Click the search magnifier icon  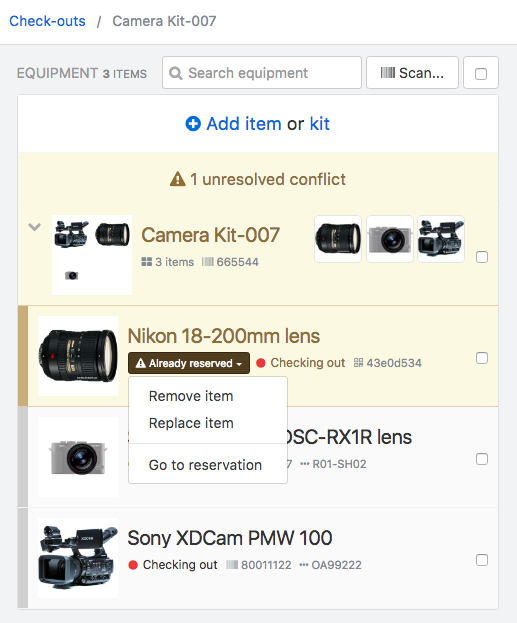coord(176,73)
